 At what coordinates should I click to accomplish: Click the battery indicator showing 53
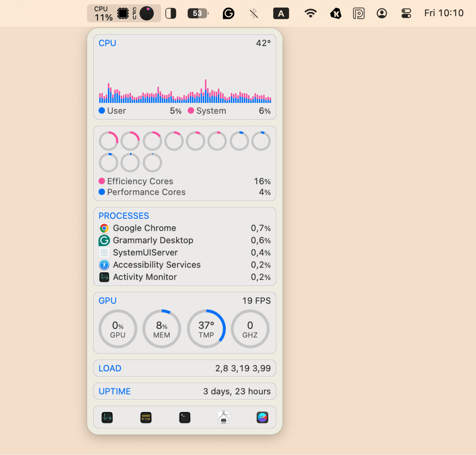(198, 13)
